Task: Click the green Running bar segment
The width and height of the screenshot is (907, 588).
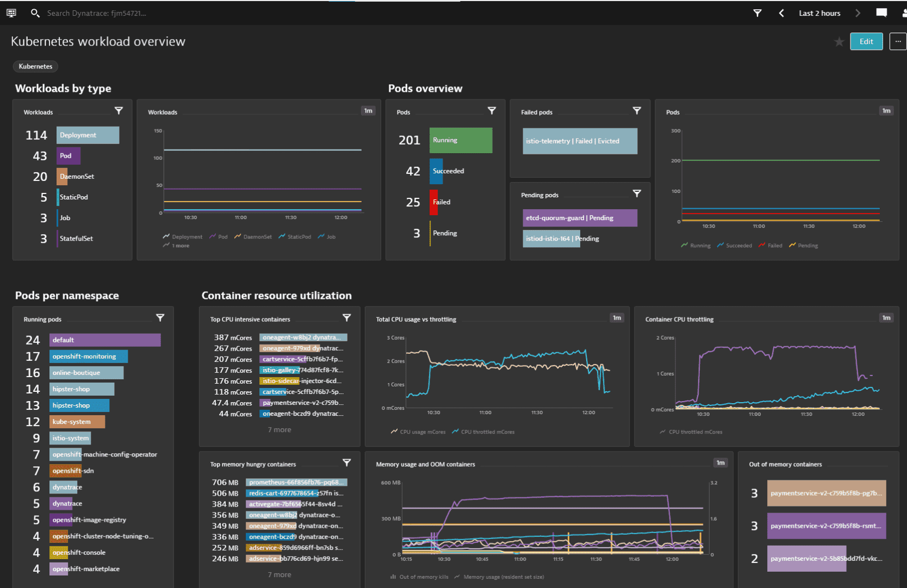Action: (461, 140)
